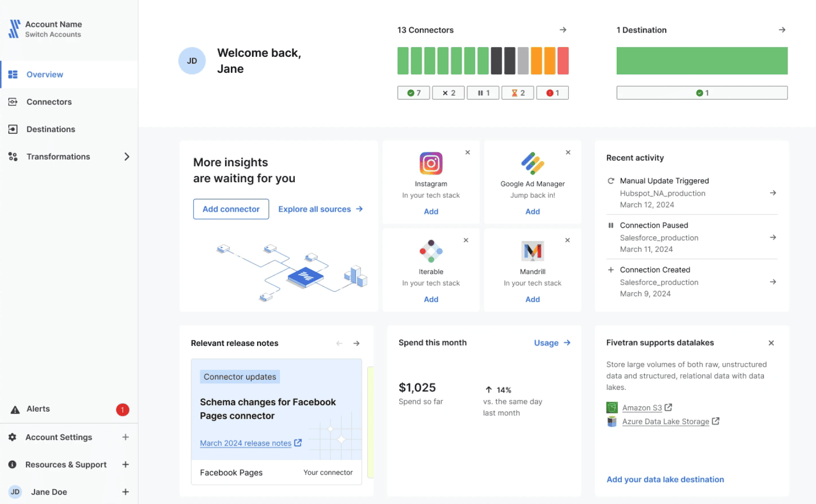
Task: Open the Connectors sidebar item
Action: (49, 102)
